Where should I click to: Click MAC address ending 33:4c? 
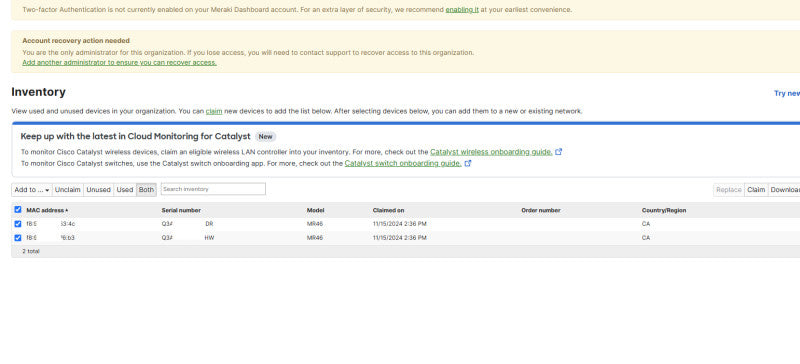tap(51, 224)
